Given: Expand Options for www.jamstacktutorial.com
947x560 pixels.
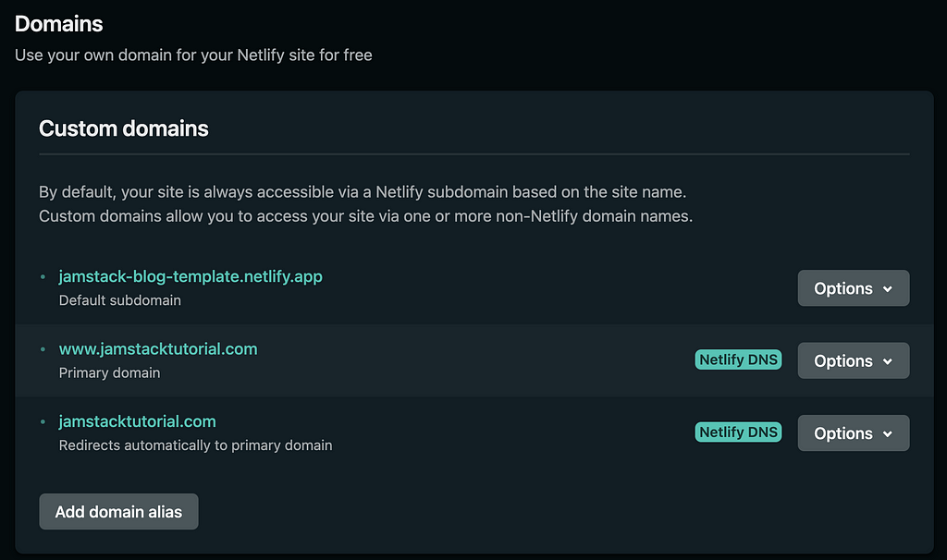Looking at the screenshot, I should pyautogui.click(x=854, y=360).
